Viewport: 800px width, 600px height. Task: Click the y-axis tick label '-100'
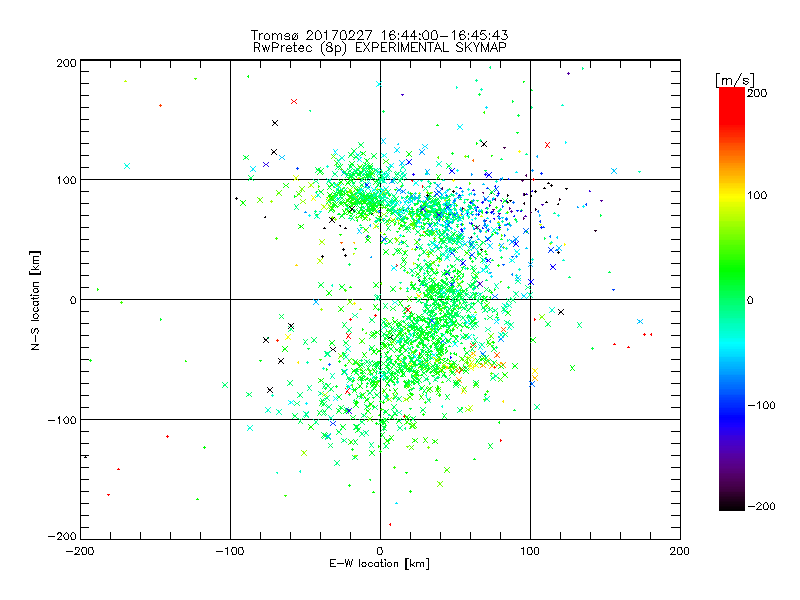62,420
